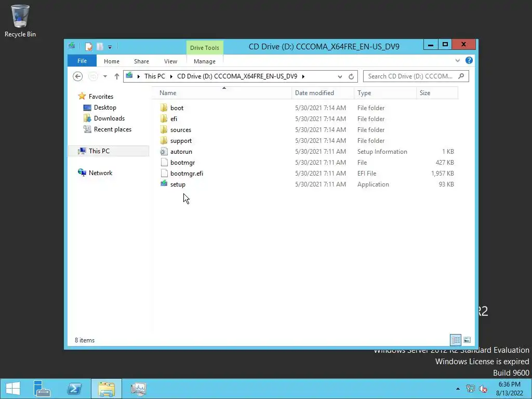Switch to the Home ribbon tab
The width and height of the screenshot is (532, 399).
(112, 61)
